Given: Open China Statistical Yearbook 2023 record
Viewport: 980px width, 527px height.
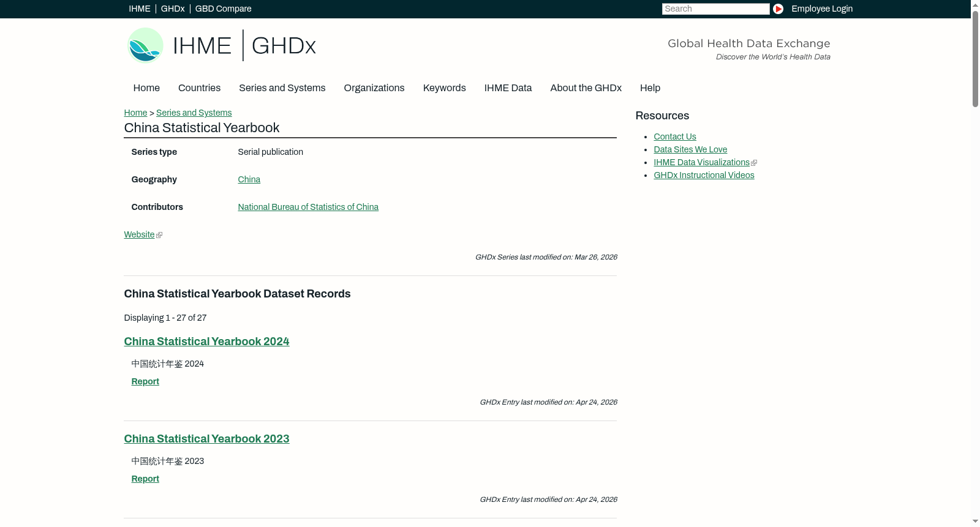Looking at the screenshot, I should [x=206, y=439].
